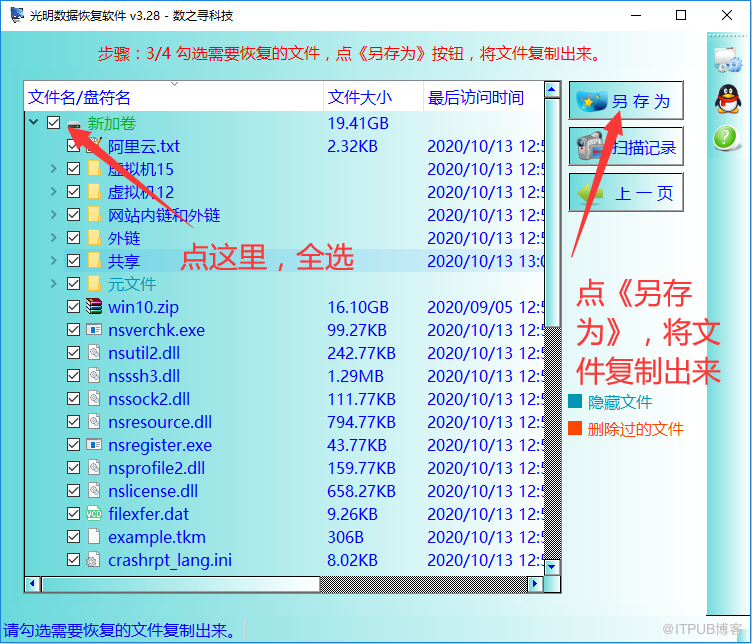This screenshot has width=752, height=644.
Task: Click the crashrpt_lang.ini gear file icon
Action: click(x=93, y=560)
